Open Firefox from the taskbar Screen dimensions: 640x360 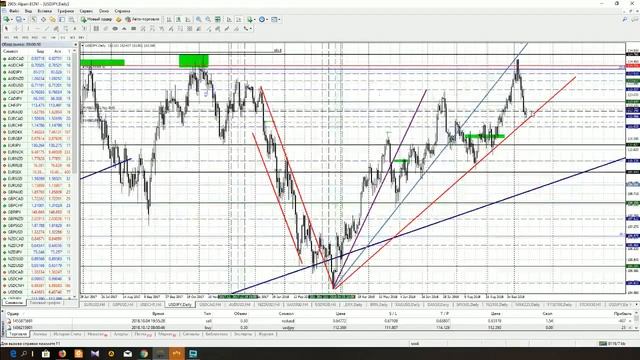(62, 353)
